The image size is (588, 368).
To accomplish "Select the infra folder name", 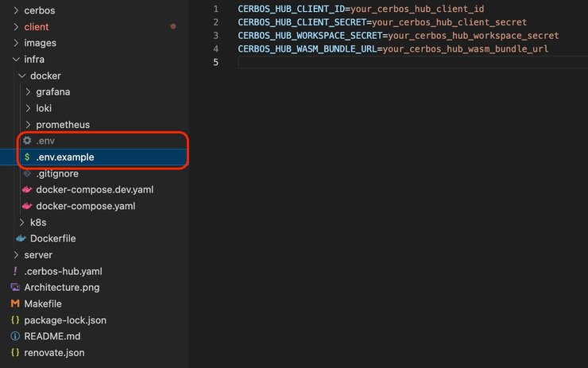I will (x=34, y=60).
